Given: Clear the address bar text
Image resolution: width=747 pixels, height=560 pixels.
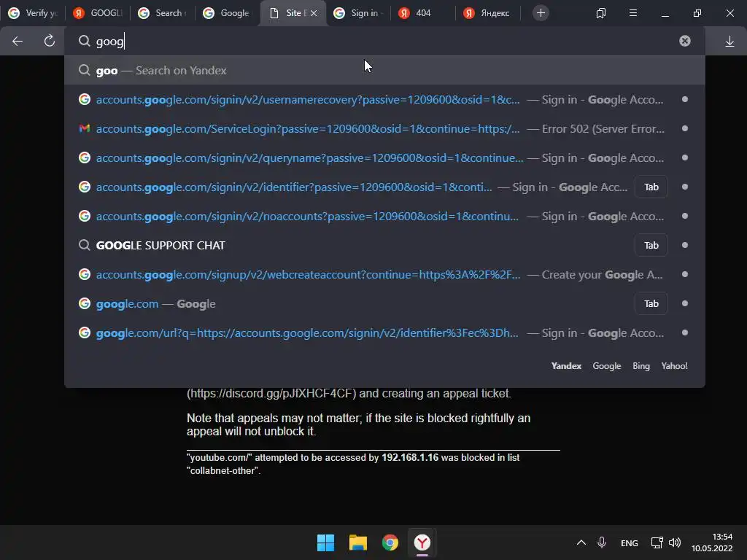Looking at the screenshot, I should pos(684,41).
